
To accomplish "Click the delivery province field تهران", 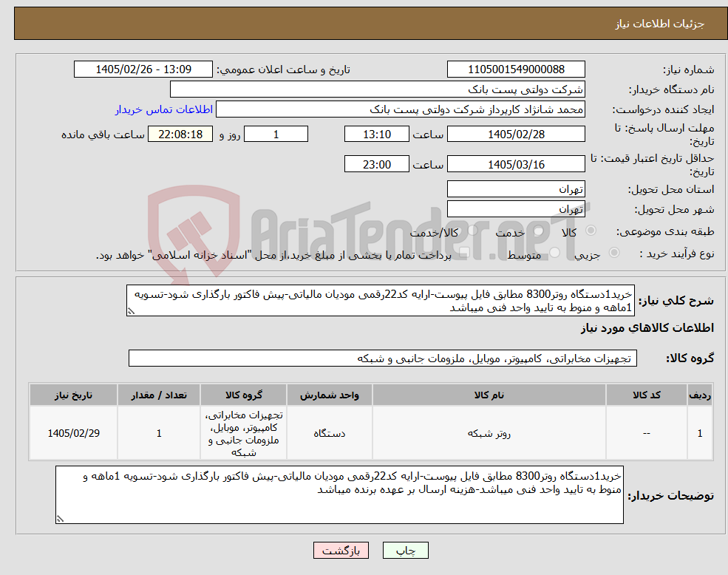I will [x=516, y=189].
